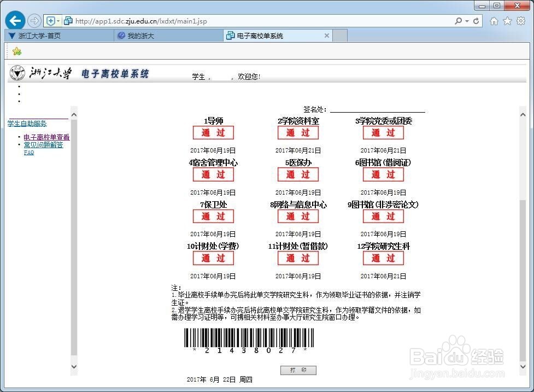Refresh the page using the reload icon
534x392 pixels.
(x=476, y=21)
